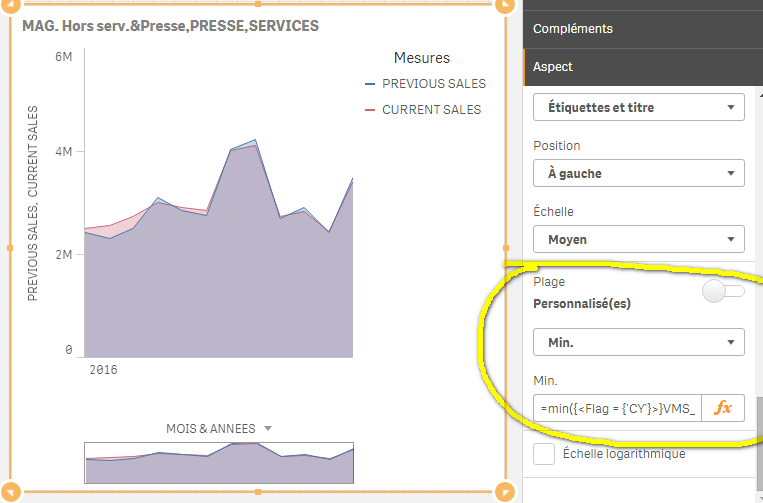The height and width of the screenshot is (503, 763).
Task: Open the À gauche position dropdown
Action: [x=638, y=173]
